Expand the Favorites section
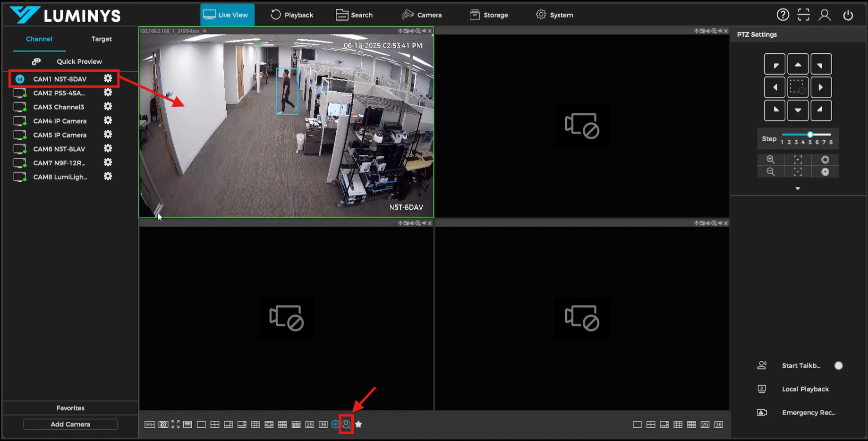The image size is (868, 441). pyautogui.click(x=70, y=408)
